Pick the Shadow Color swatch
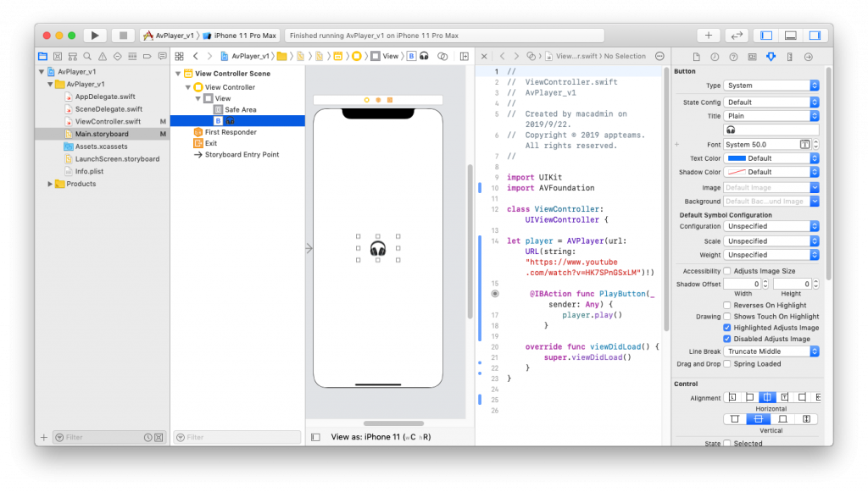Viewport: 868px width, 492px height. 737,173
